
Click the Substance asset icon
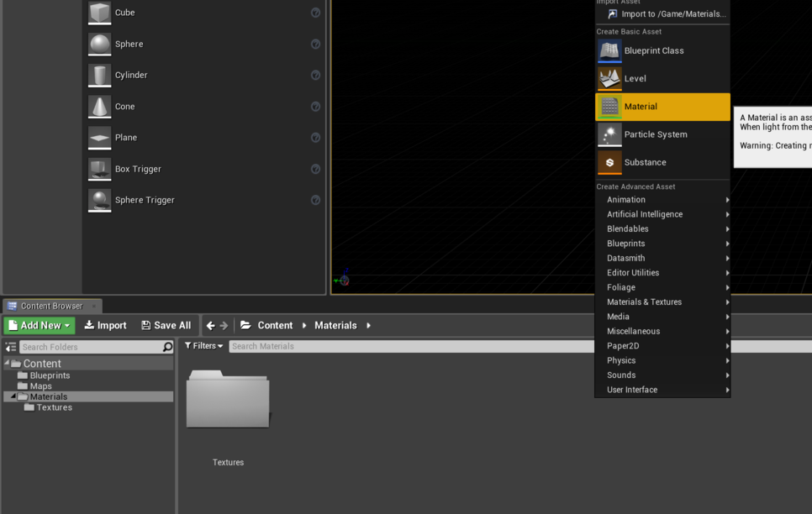tap(609, 163)
